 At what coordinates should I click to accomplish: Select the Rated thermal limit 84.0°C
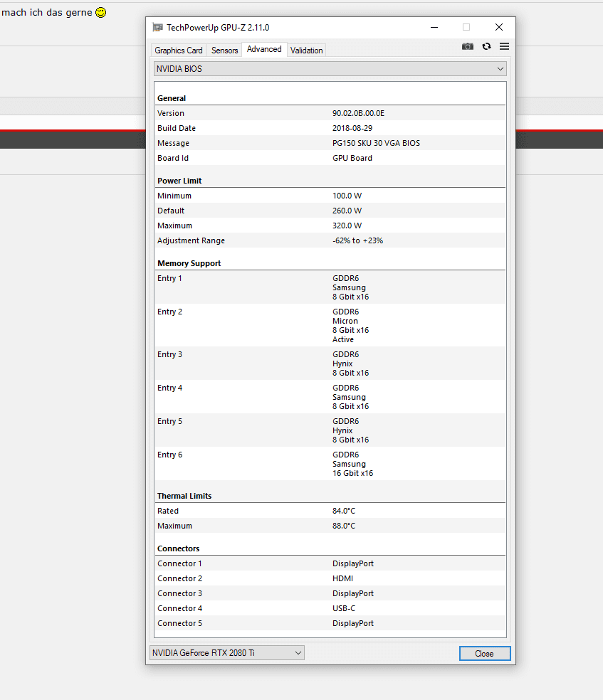tap(344, 511)
